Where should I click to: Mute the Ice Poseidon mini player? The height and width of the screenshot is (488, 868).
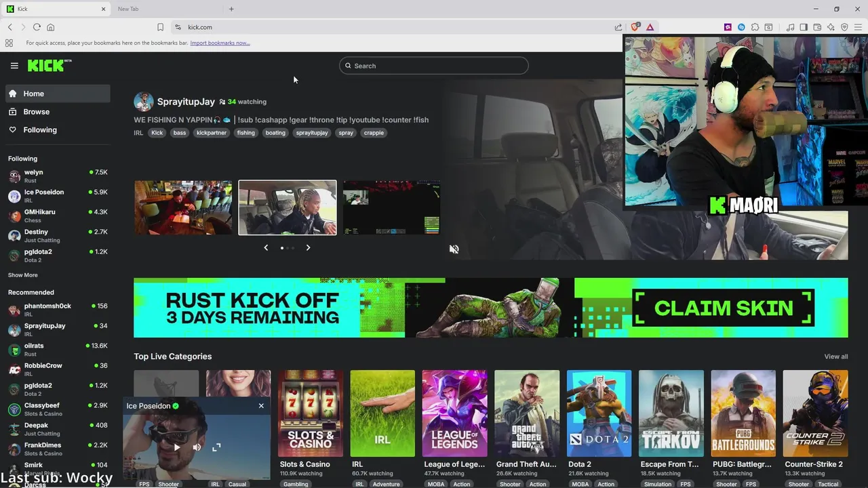click(x=197, y=447)
